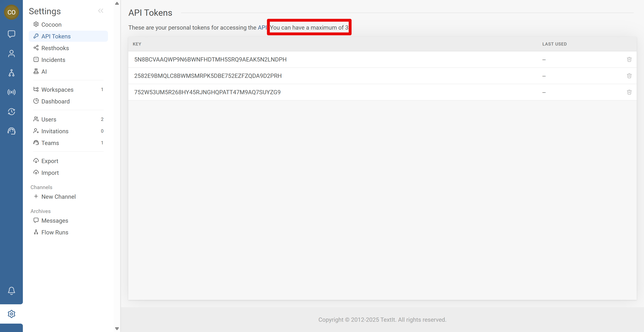
Task: Open the Campaigns clock icon
Action: click(x=11, y=112)
